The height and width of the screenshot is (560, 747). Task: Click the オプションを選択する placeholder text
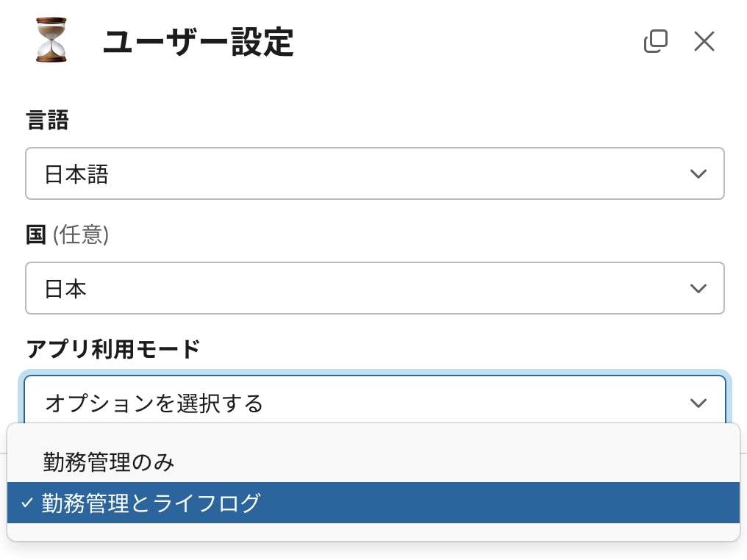click(154, 403)
